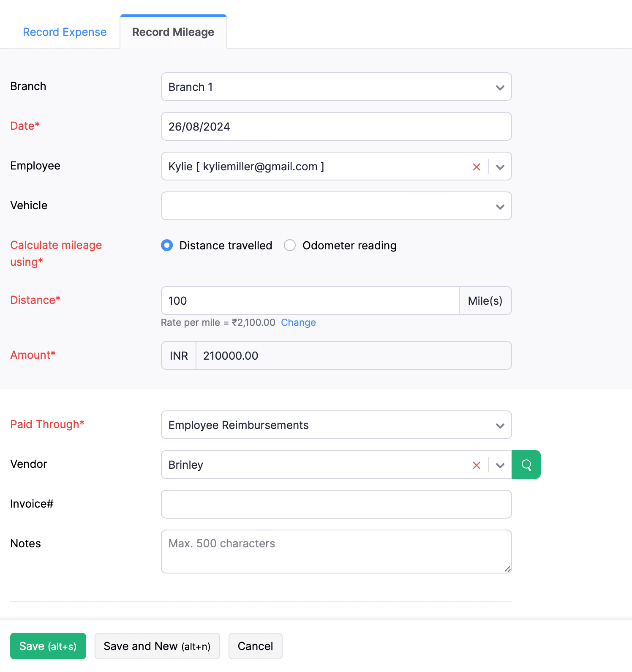
Task: Click the Change rate per mile link
Action: click(x=298, y=323)
